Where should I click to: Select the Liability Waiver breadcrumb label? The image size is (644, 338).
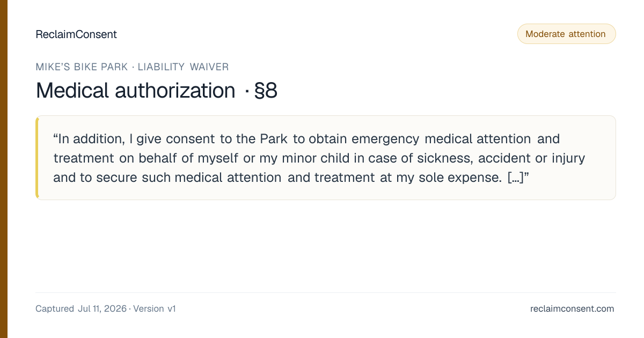(x=183, y=67)
